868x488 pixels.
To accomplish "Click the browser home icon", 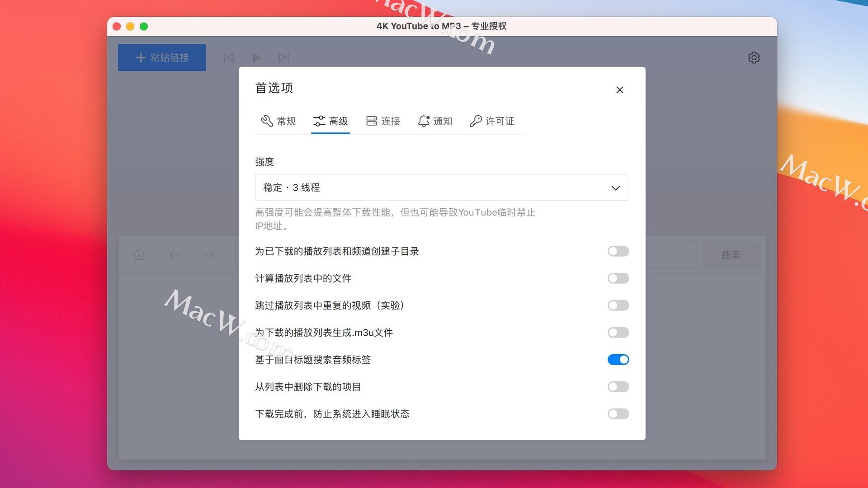I will [x=139, y=254].
